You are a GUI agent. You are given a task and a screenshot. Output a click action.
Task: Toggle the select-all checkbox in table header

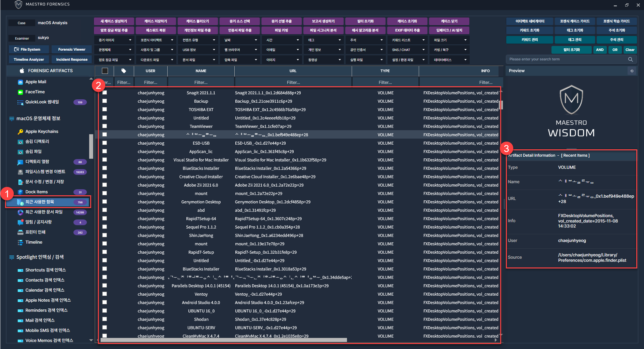[105, 71]
